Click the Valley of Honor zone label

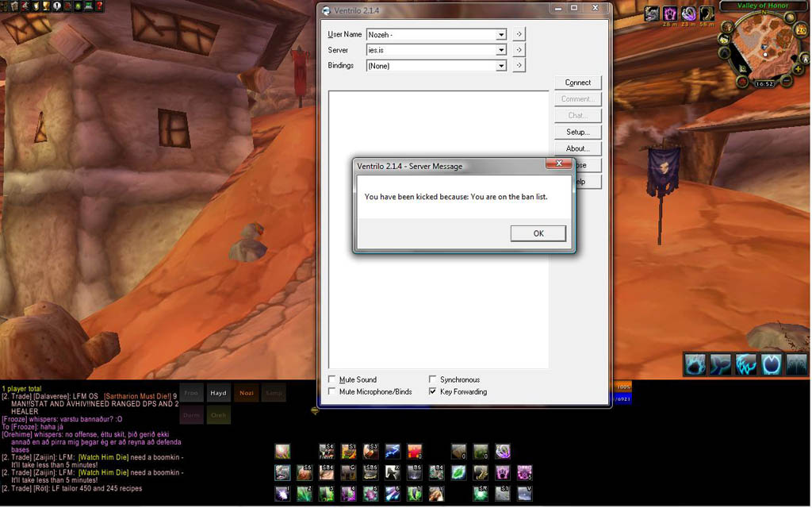[x=763, y=6]
